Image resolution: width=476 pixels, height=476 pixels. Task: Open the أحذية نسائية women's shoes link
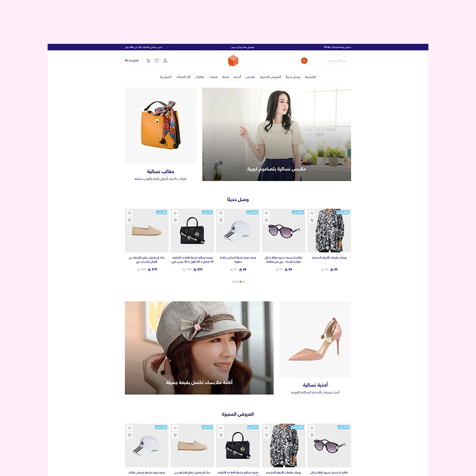click(x=315, y=385)
